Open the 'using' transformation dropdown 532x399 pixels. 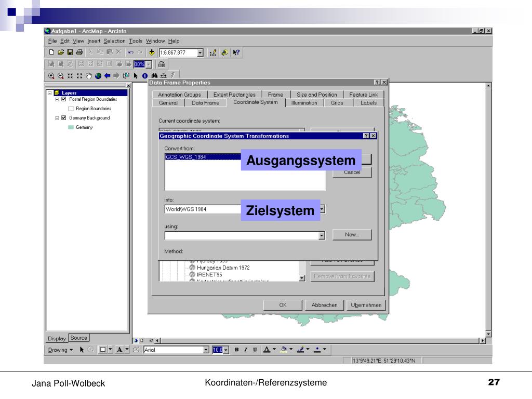322,235
